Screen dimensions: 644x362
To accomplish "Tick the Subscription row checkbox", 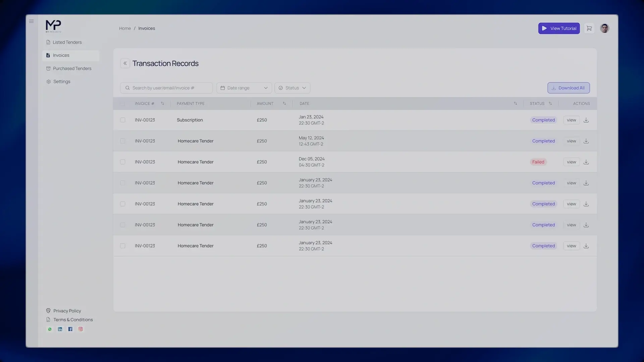I will (x=123, y=120).
